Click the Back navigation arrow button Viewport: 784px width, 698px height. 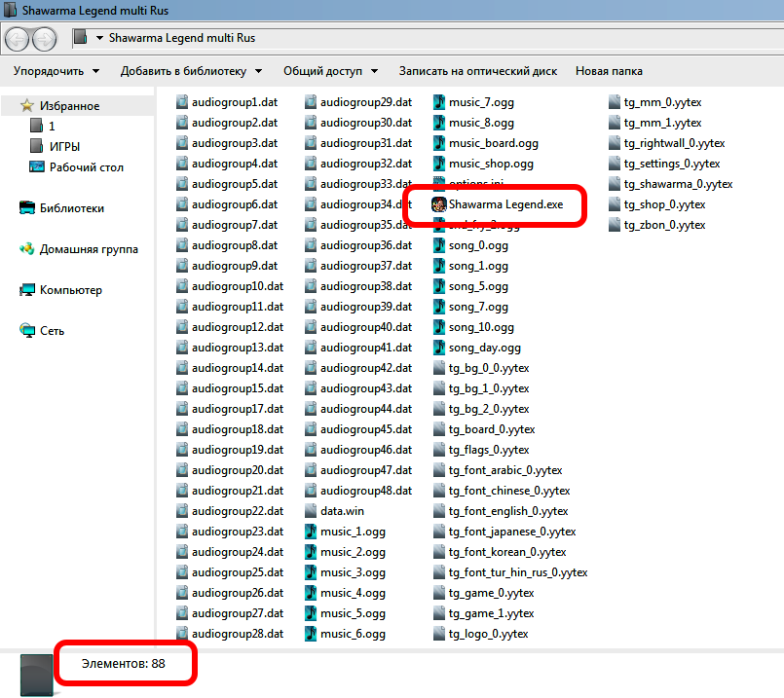17,39
